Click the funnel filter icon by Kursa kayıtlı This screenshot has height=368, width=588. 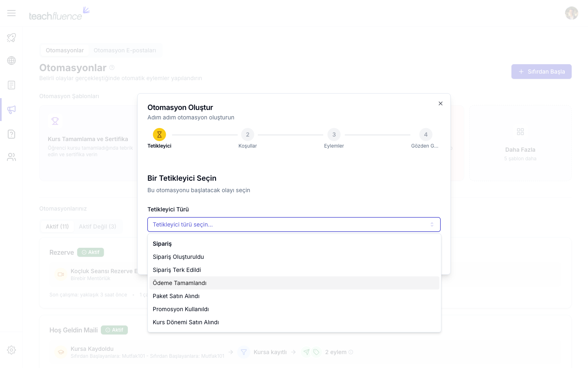pyautogui.click(x=244, y=352)
